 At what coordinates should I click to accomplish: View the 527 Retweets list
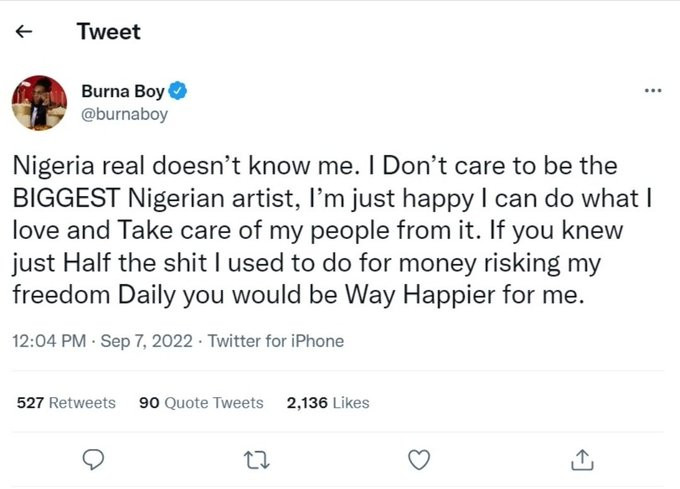point(66,403)
